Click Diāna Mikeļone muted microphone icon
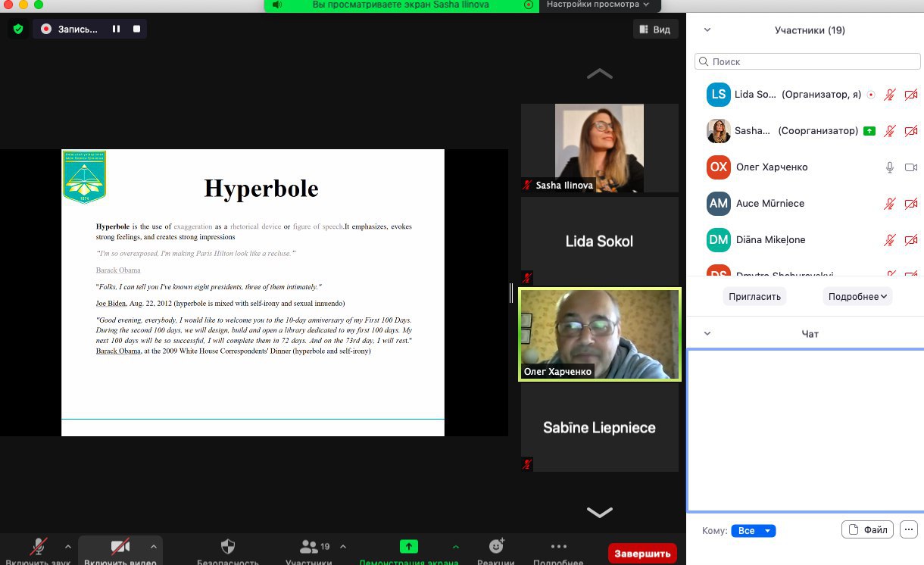Screen dimensions: 924x565 pyautogui.click(x=890, y=240)
